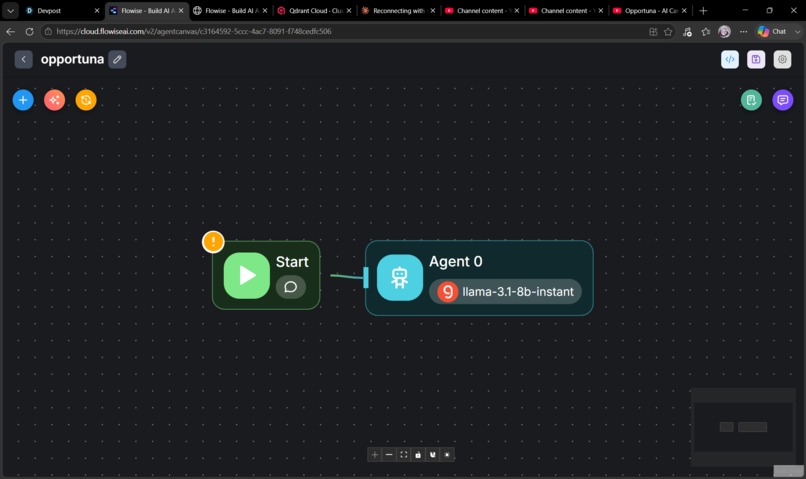Switch to the Opportuna - AI Car tab
Viewport: 806px width, 479px height.
650,10
